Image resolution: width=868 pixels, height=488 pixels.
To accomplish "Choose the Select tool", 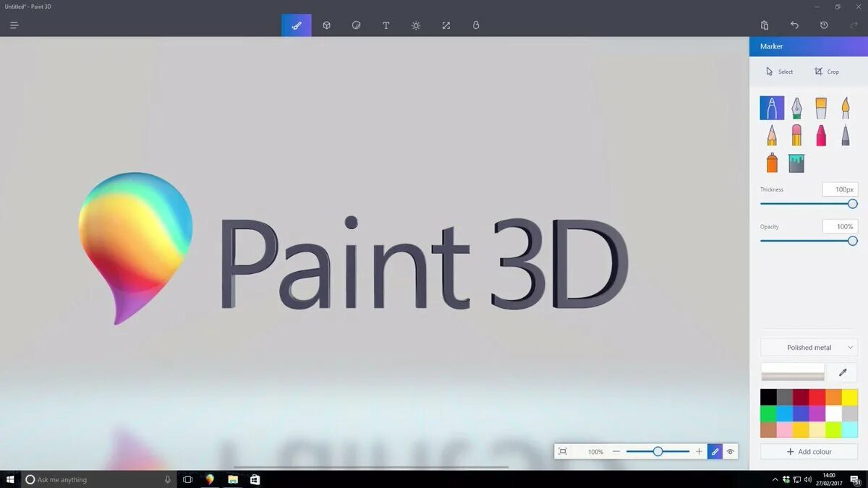I will [780, 72].
